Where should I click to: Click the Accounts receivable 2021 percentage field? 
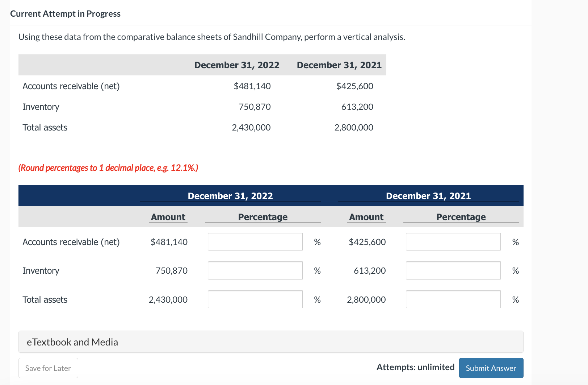[x=453, y=241]
